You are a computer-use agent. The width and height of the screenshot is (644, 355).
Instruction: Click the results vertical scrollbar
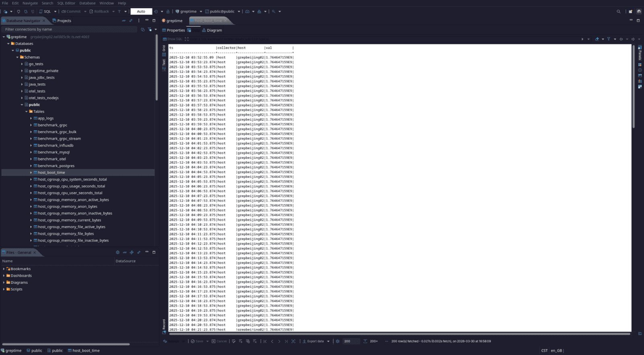tap(634, 87)
